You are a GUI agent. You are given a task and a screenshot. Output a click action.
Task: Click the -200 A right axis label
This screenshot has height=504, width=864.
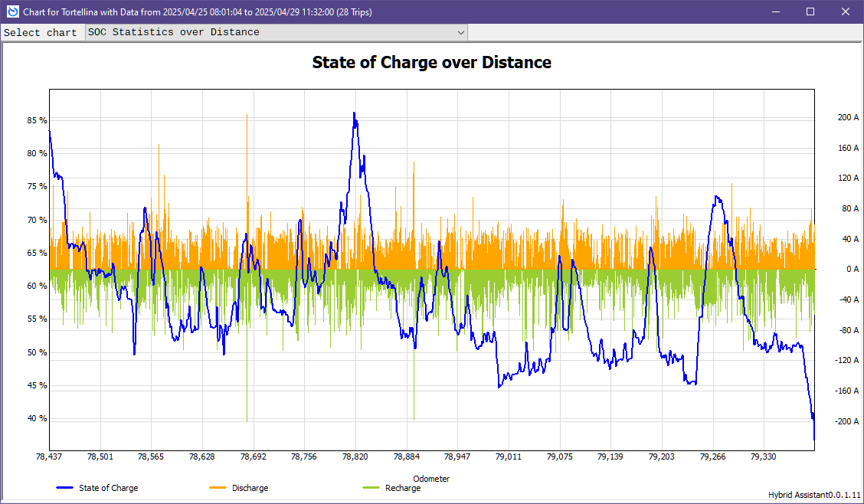tap(847, 421)
